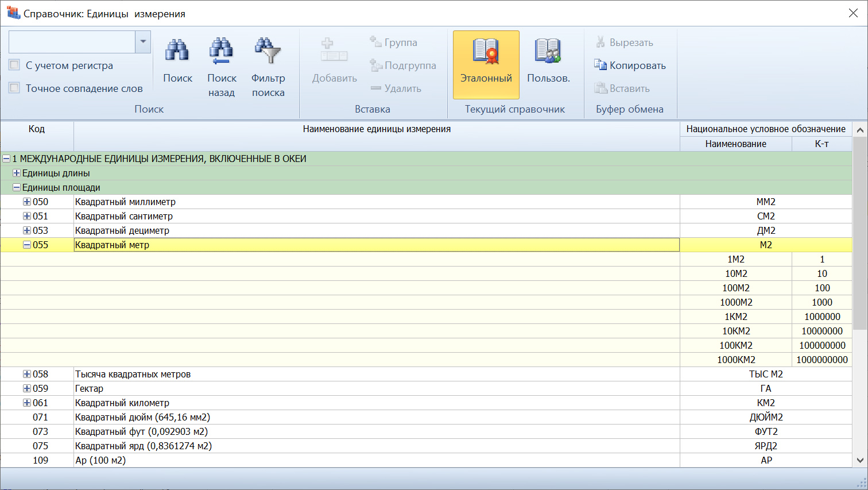Click the Копировать clipboard icon
868x490 pixels.
600,65
